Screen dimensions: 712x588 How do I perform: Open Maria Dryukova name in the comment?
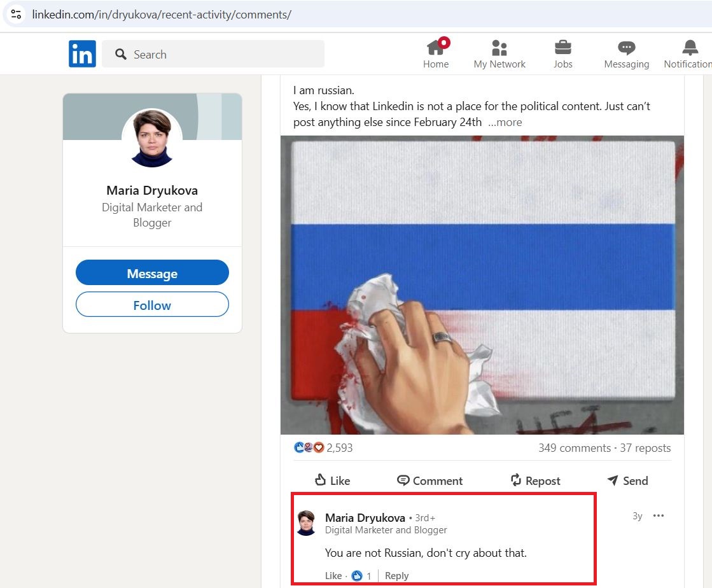point(365,517)
